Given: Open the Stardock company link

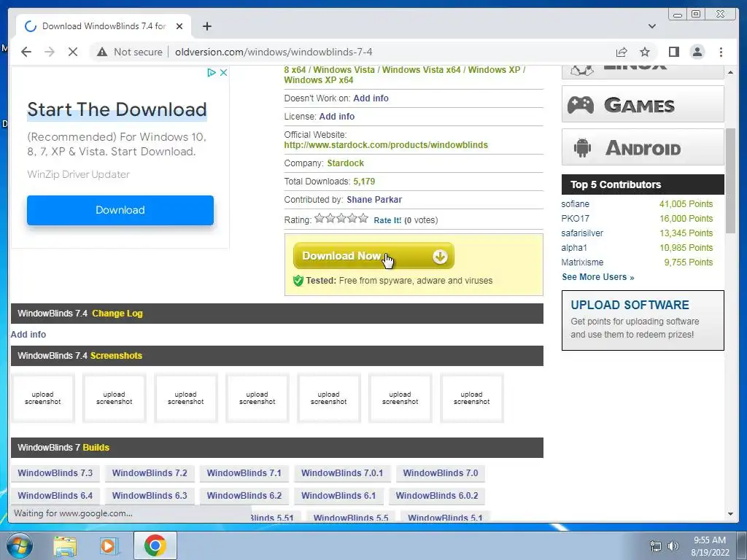Looking at the screenshot, I should click(345, 163).
